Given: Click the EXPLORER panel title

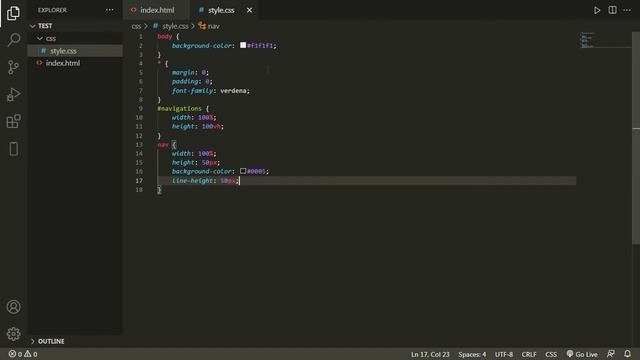Looking at the screenshot, I should [52, 10].
